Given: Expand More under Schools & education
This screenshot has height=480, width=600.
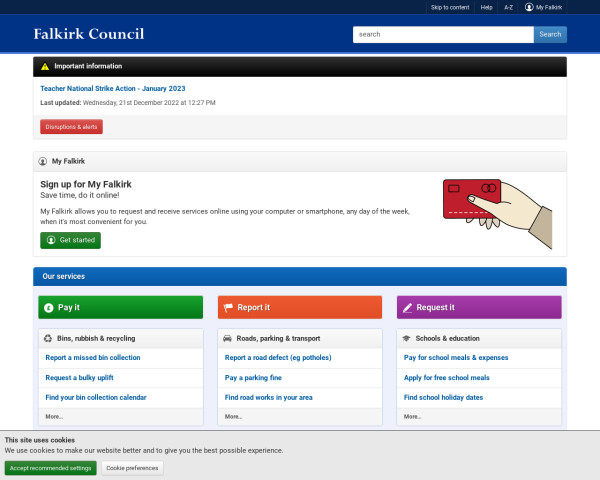Looking at the screenshot, I should [x=412, y=416].
